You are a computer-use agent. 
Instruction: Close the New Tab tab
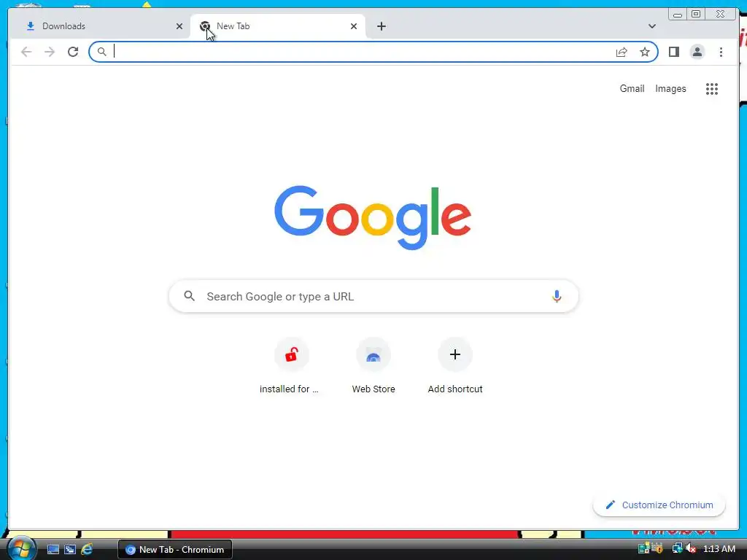[x=354, y=26]
